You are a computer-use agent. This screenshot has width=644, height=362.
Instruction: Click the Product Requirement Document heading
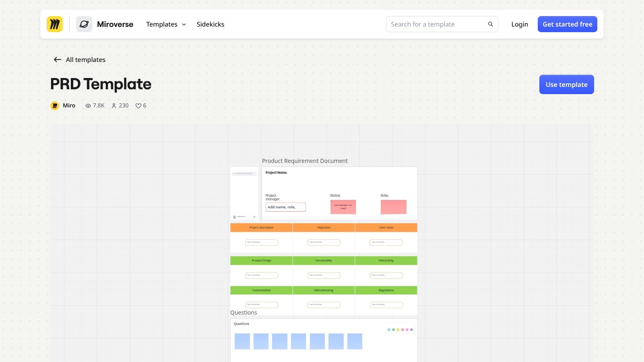pos(305,161)
